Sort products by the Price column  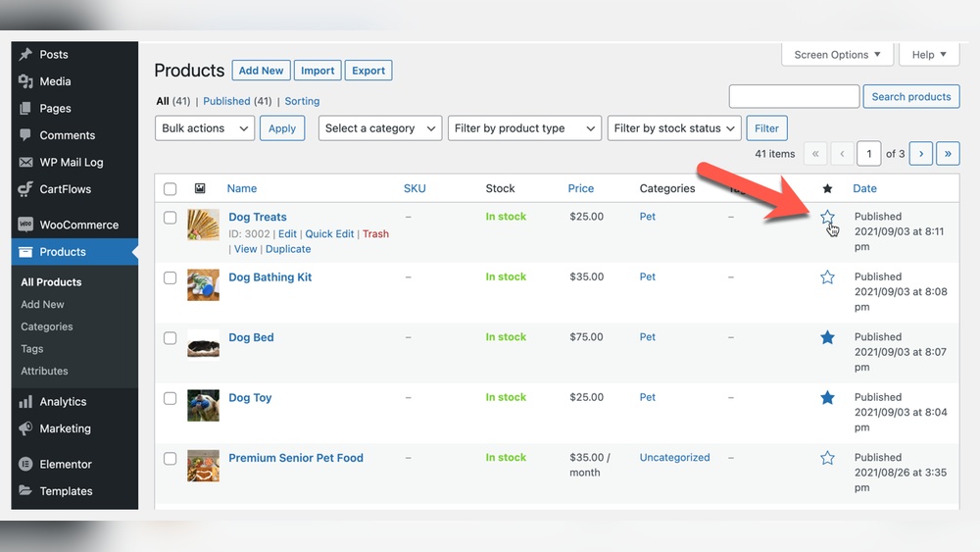580,188
